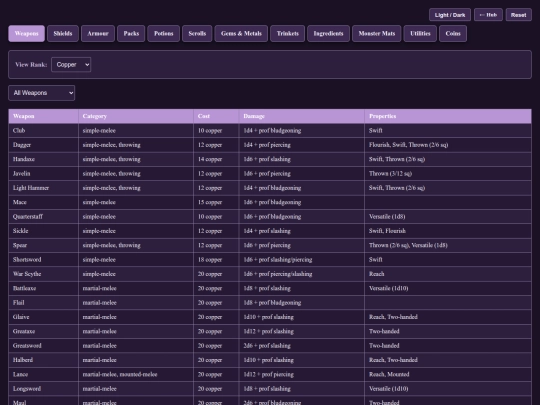The height and width of the screenshot is (405, 540).
Task: Click Lance's Reach, Mounted properties
Action: pyautogui.click(x=389, y=374)
